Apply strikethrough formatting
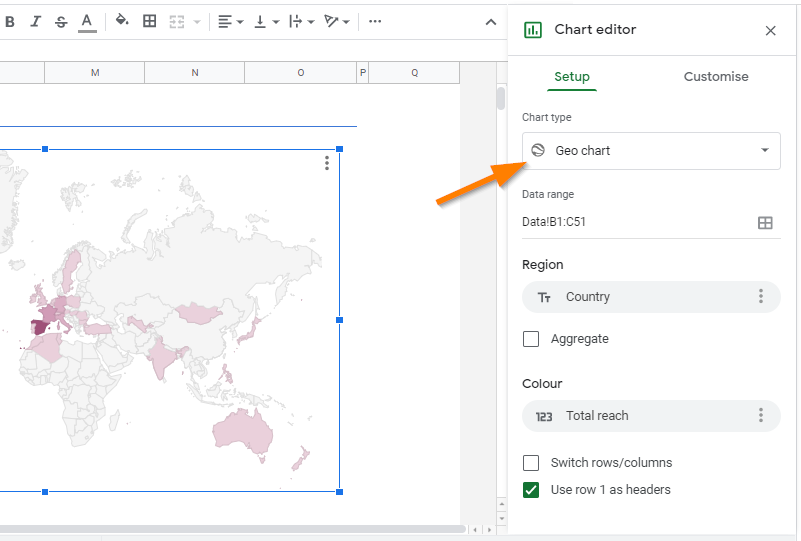 click(x=61, y=21)
